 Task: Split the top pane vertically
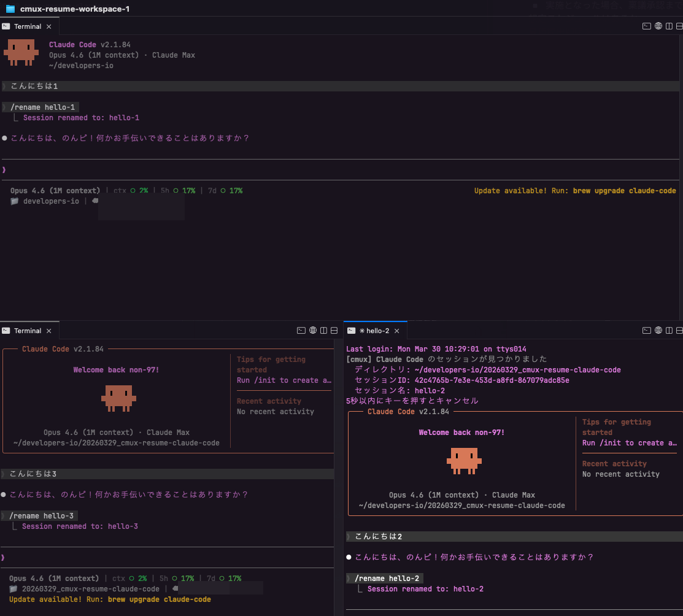point(669,26)
